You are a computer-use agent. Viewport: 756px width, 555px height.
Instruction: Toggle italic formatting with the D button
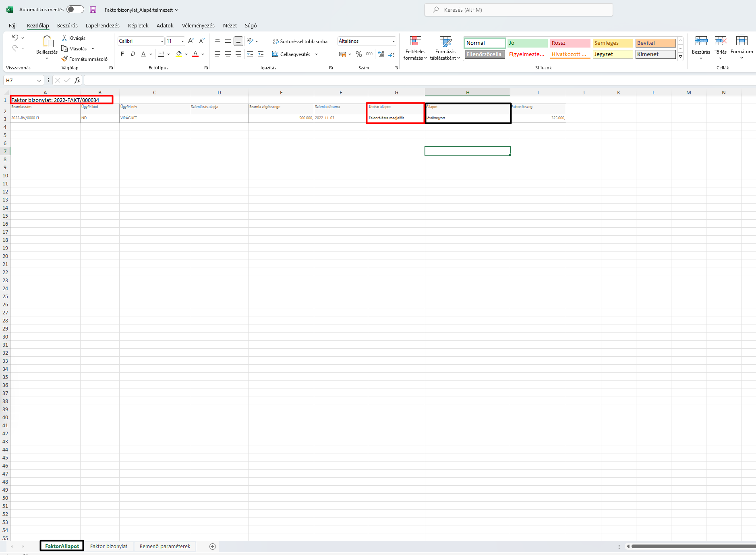tap(133, 54)
